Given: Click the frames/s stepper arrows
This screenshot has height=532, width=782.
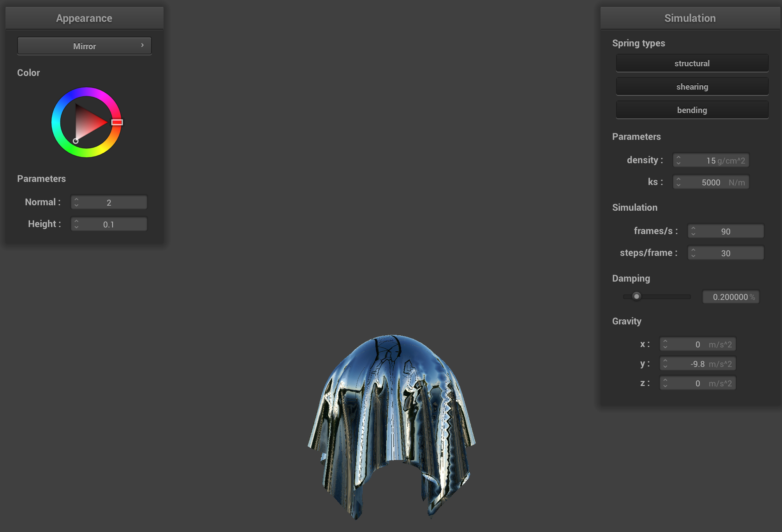Looking at the screenshot, I should 694,231.
